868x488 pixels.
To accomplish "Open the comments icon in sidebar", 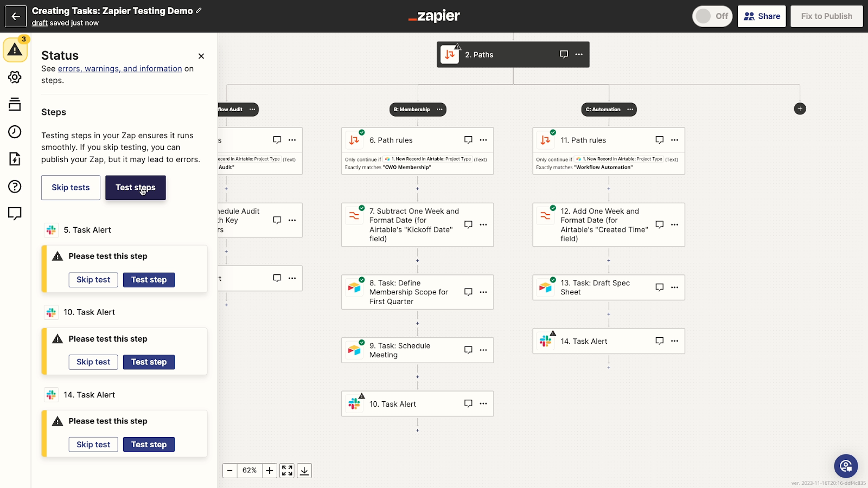I will pos(15,214).
